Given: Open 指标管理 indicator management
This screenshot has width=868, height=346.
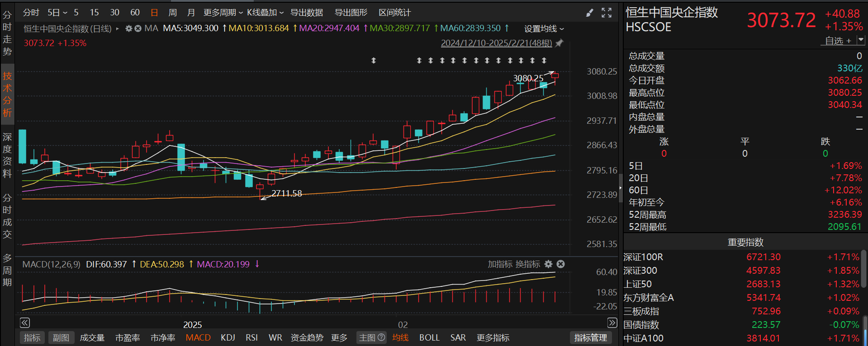Looking at the screenshot, I should [x=591, y=337].
